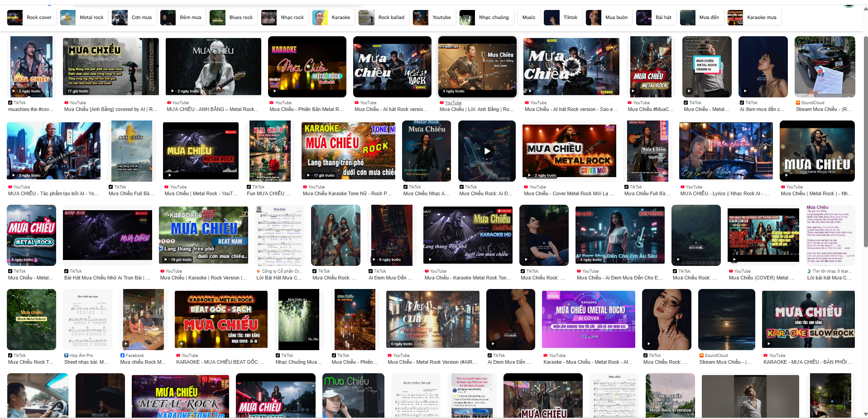Click the Nhạc chuông filter chip
This screenshot has height=419, width=868.
coord(486,18)
